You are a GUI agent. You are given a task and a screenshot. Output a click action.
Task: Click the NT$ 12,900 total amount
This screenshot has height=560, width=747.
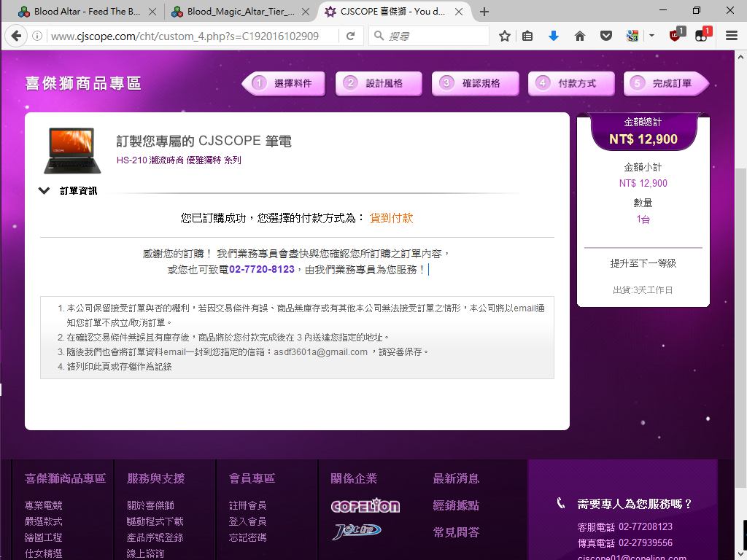643,139
